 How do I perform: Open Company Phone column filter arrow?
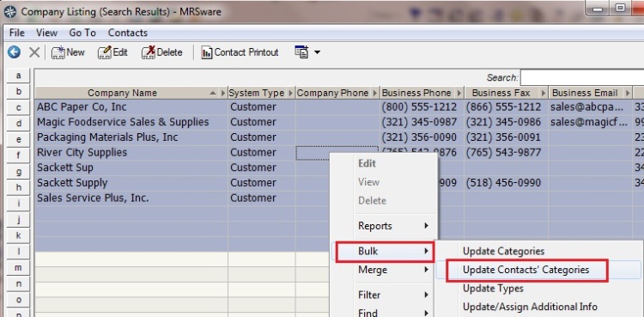tap(374, 93)
